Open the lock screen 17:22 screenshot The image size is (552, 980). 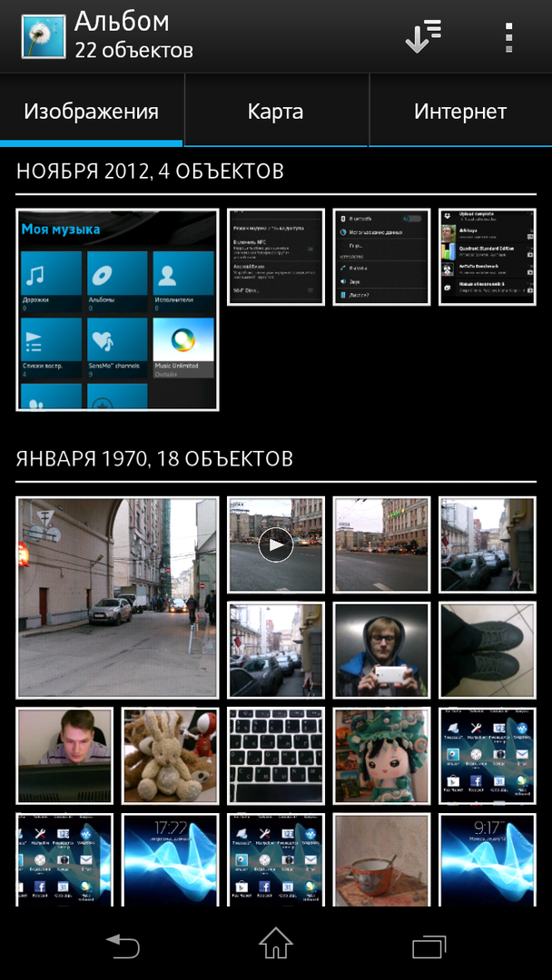pyautogui.click(x=170, y=857)
